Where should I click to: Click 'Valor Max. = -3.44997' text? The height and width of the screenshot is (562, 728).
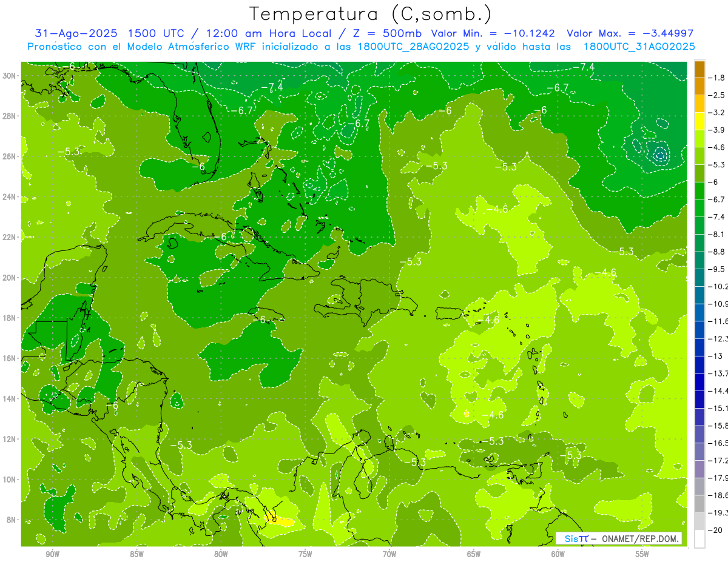630,33
